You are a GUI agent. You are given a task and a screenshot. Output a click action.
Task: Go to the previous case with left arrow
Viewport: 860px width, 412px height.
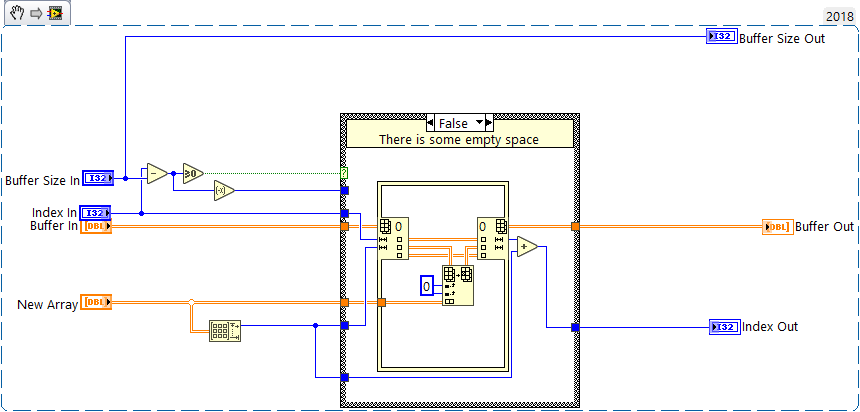point(431,122)
